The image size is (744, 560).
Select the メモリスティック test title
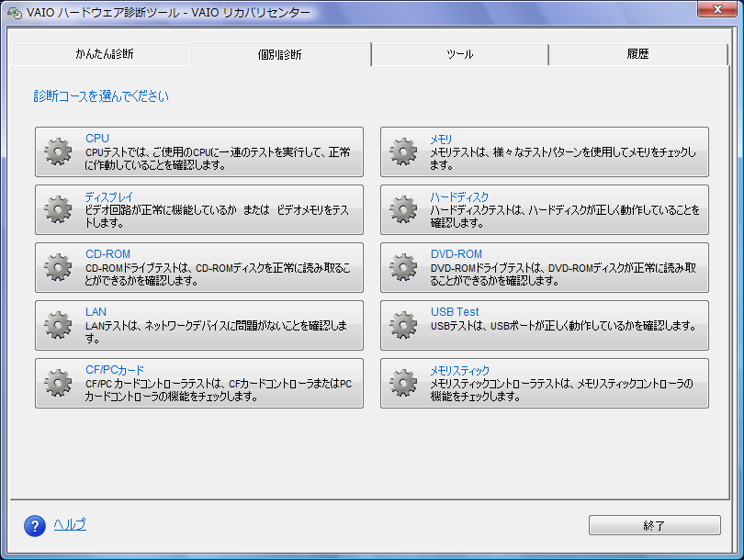[459, 370]
